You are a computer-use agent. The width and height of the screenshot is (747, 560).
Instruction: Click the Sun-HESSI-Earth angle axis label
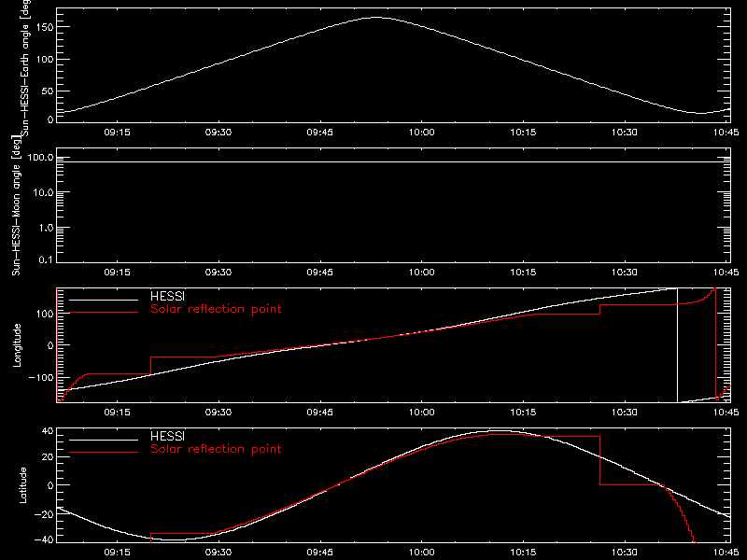25,68
